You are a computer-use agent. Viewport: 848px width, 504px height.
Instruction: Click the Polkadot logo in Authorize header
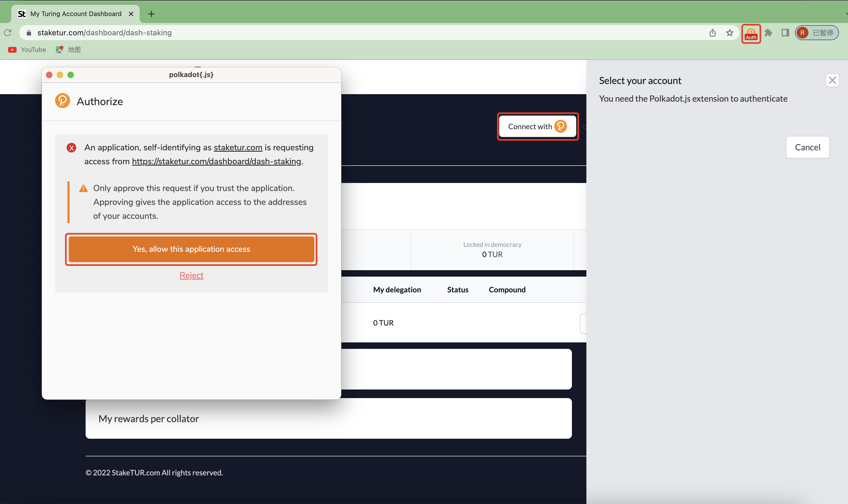coord(63,100)
